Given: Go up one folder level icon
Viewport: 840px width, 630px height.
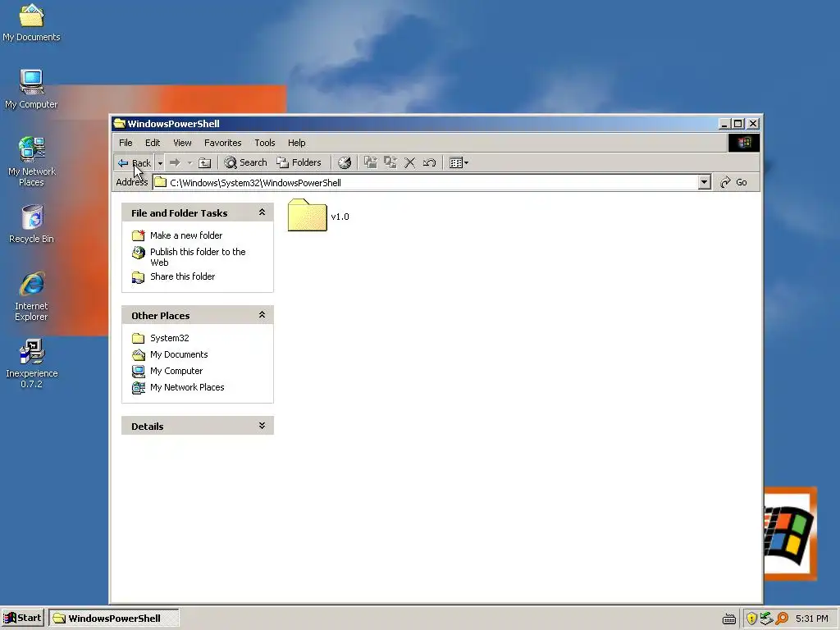Looking at the screenshot, I should click(x=204, y=163).
